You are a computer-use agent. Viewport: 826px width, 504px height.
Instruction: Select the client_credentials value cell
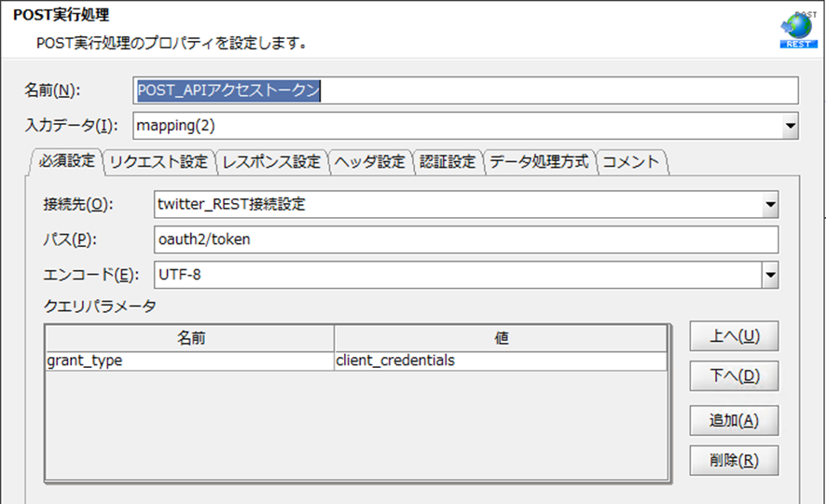pyautogui.click(x=501, y=361)
